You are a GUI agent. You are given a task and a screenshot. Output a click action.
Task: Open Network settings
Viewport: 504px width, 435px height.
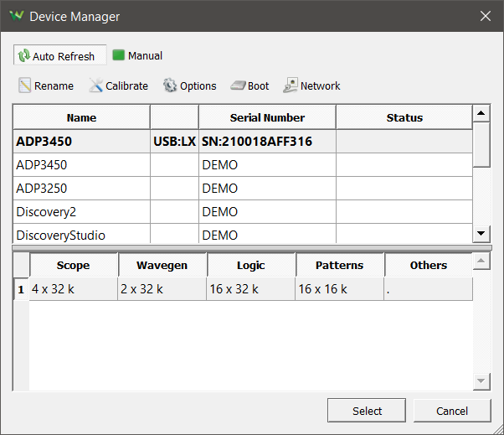coord(311,85)
